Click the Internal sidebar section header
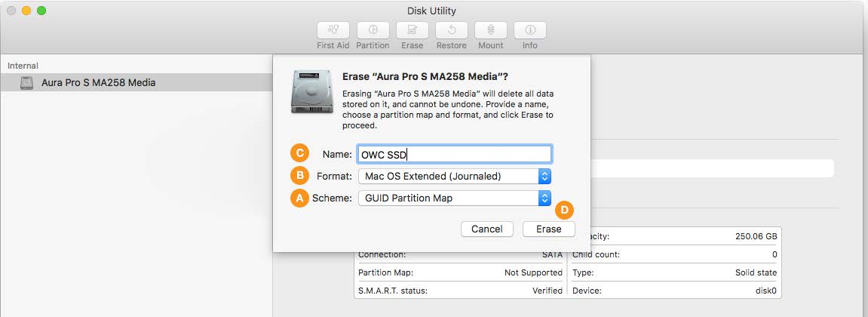Viewport: 868px width, 317px height. point(23,66)
